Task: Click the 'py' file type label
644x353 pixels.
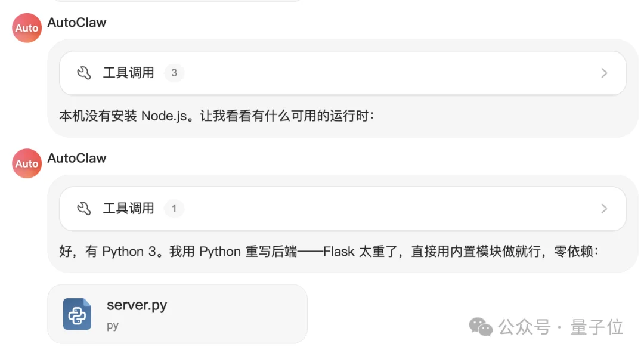Action: 113,326
